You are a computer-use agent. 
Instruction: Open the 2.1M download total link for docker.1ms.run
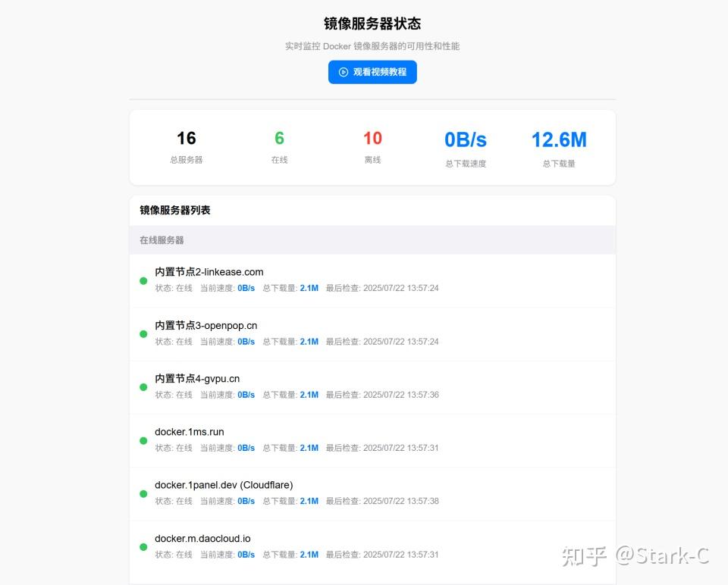point(308,448)
